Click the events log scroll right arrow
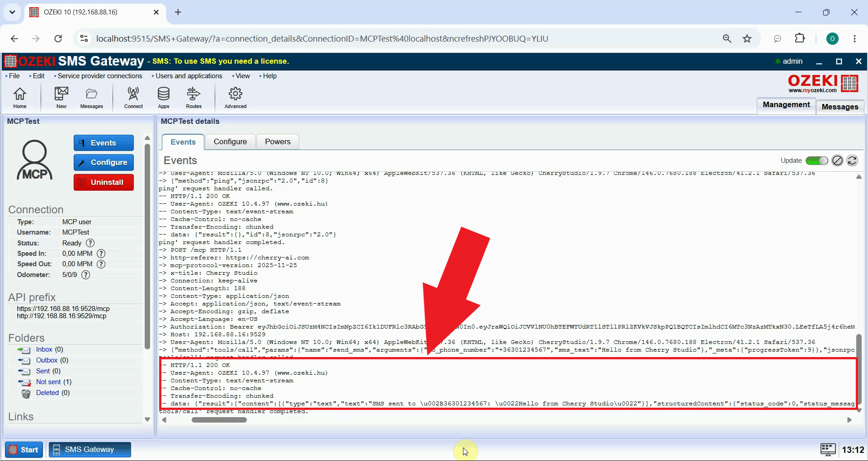 coord(849,420)
